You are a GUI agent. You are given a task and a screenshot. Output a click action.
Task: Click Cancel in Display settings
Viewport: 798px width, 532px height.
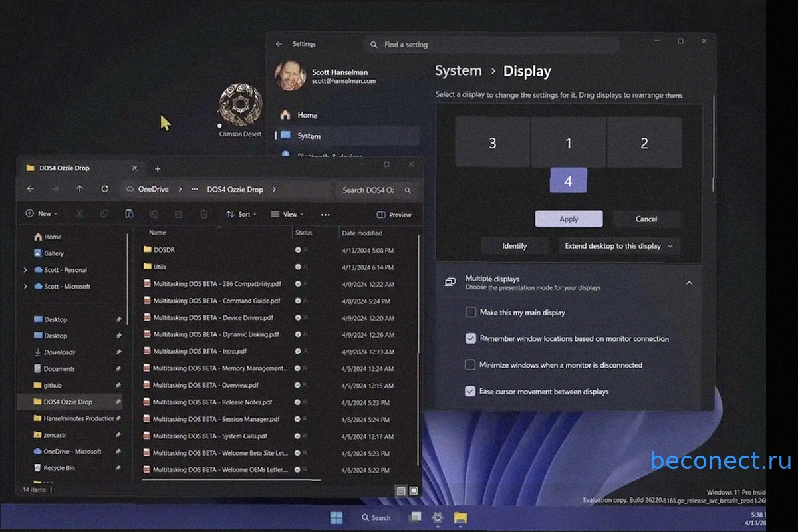tap(646, 219)
